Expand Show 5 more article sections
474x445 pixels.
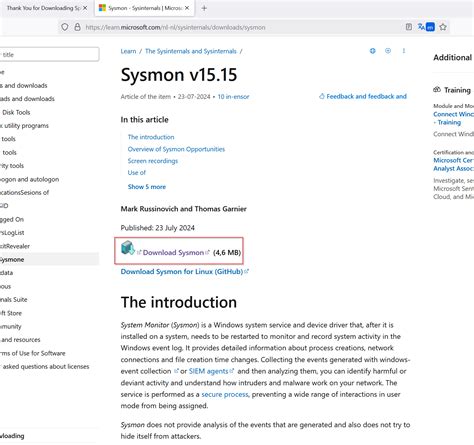click(147, 187)
